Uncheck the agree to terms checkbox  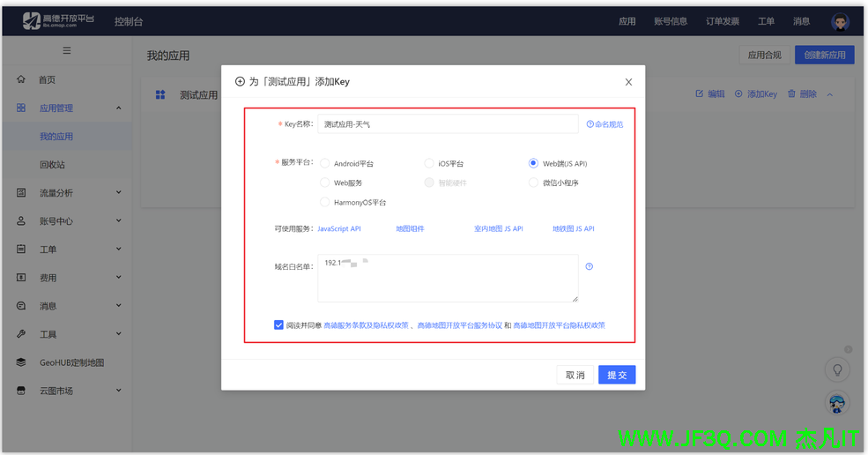point(278,325)
